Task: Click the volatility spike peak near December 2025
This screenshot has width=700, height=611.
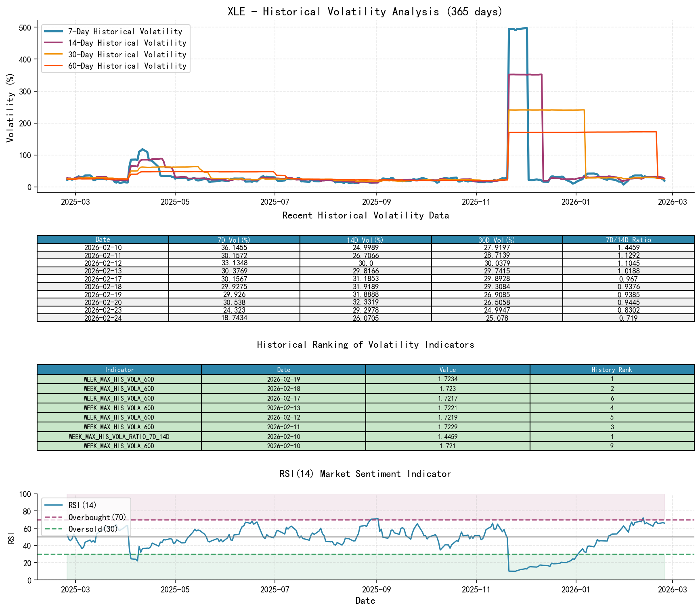Action: [x=517, y=29]
